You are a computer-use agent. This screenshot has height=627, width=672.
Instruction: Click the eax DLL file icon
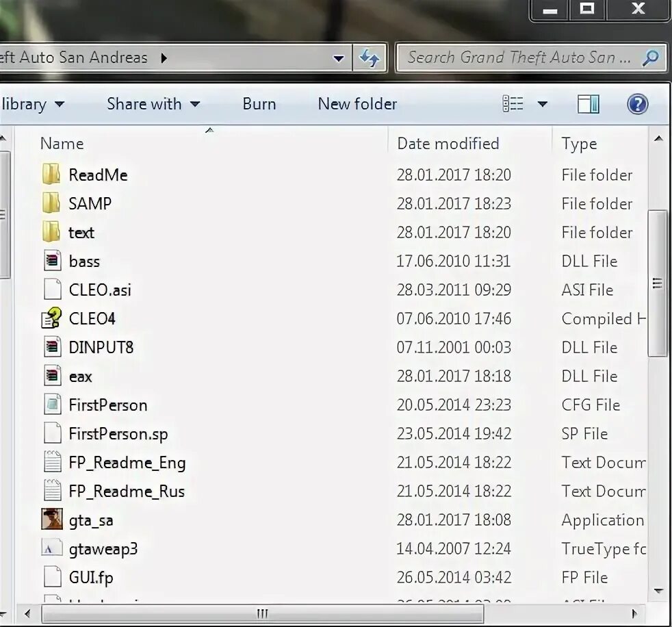click(x=52, y=375)
